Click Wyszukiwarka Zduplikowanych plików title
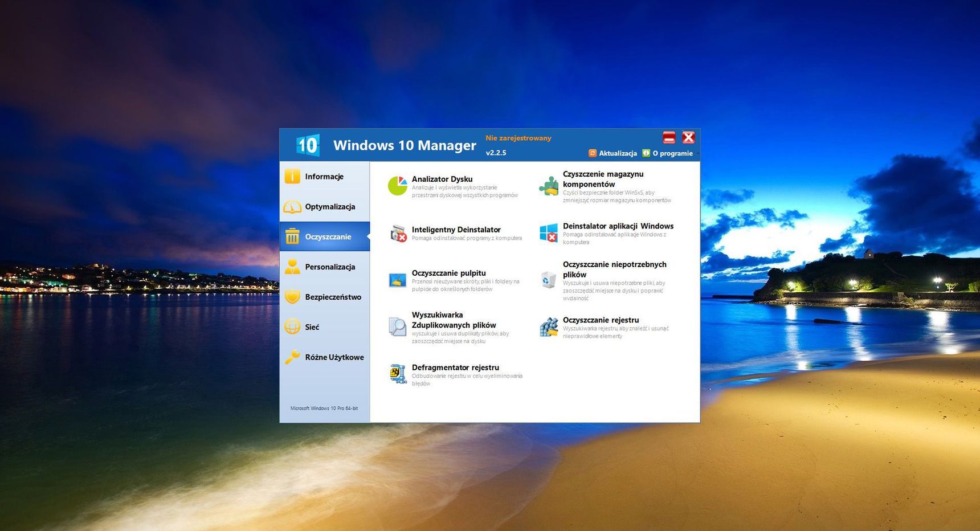The image size is (980, 531). [x=454, y=320]
